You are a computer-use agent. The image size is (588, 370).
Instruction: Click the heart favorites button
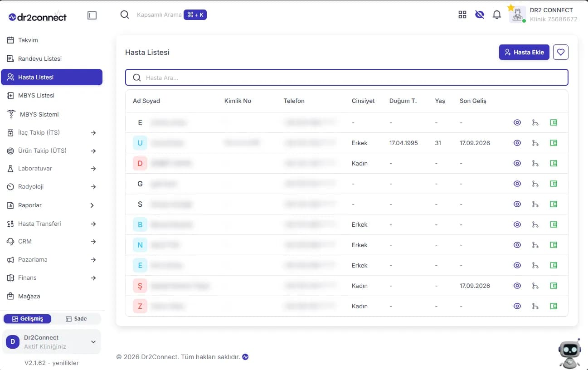click(x=561, y=52)
